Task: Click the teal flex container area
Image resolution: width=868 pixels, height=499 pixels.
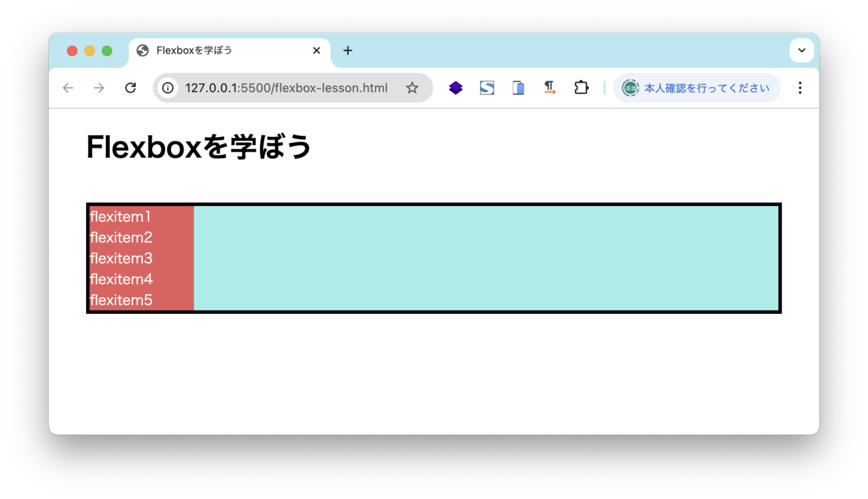Action: coord(475,258)
